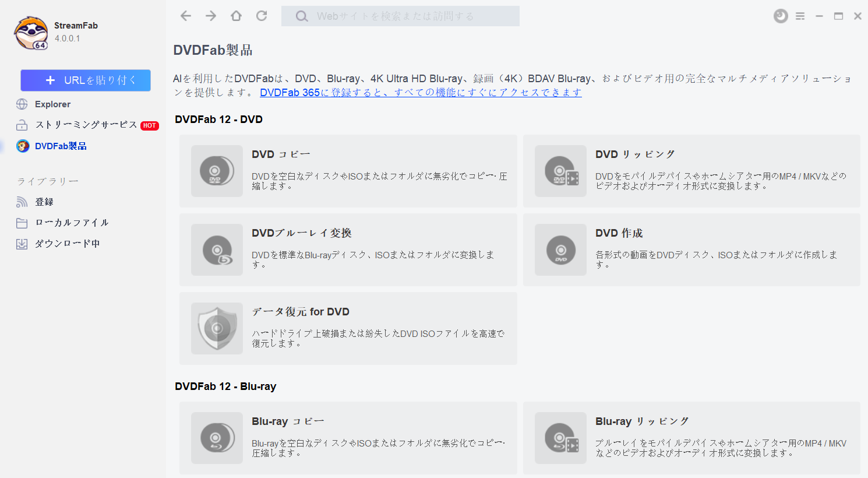Click the データ復元 for DVD description text
Screen dimensions: 868x478
pyautogui.click(x=378, y=338)
